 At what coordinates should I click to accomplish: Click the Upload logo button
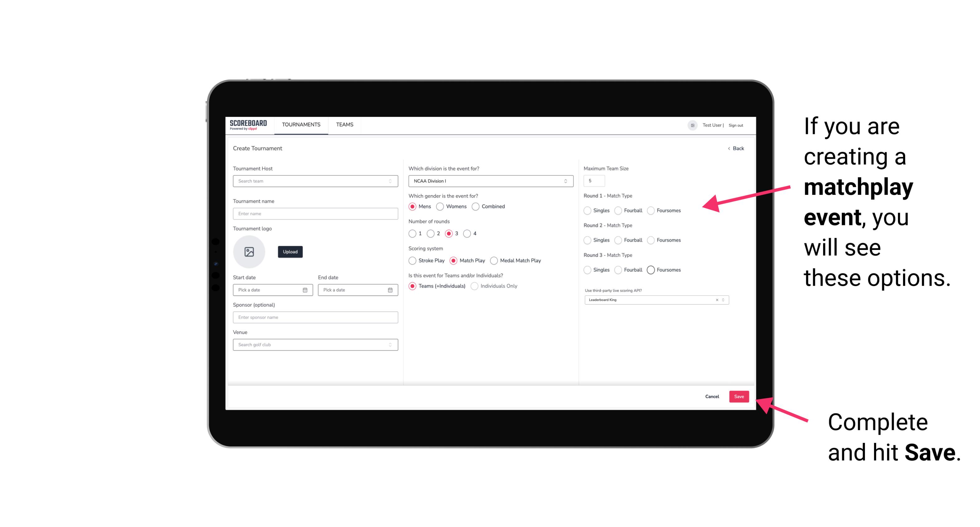(290, 252)
